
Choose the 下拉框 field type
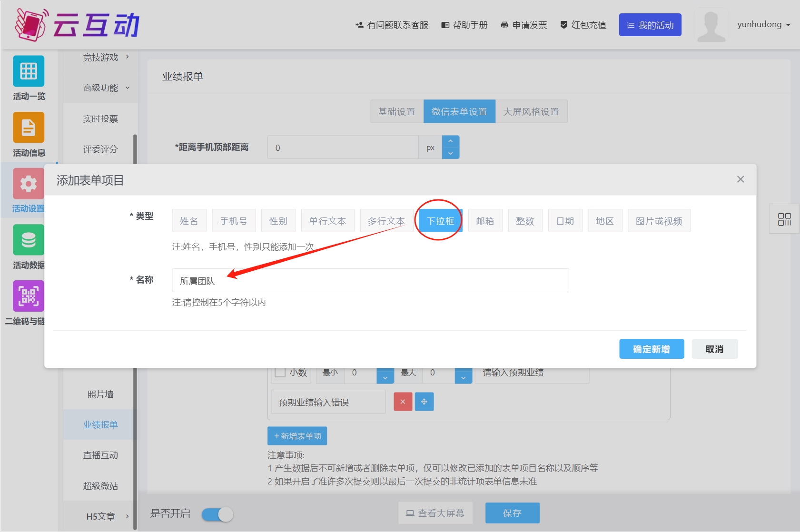tap(441, 221)
